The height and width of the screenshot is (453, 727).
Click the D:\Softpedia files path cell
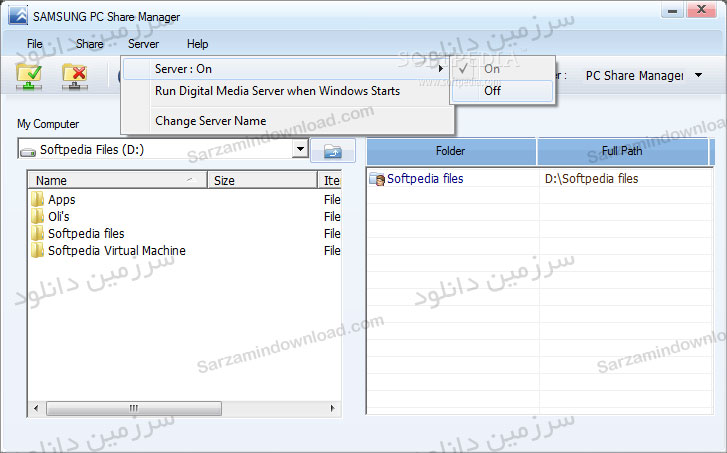tap(592, 179)
